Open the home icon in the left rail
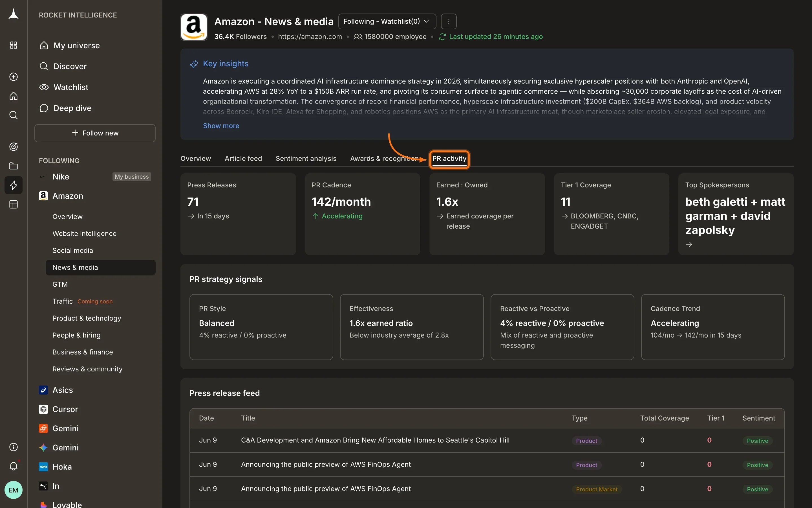The width and height of the screenshot is (812, 508). (14, 96)
